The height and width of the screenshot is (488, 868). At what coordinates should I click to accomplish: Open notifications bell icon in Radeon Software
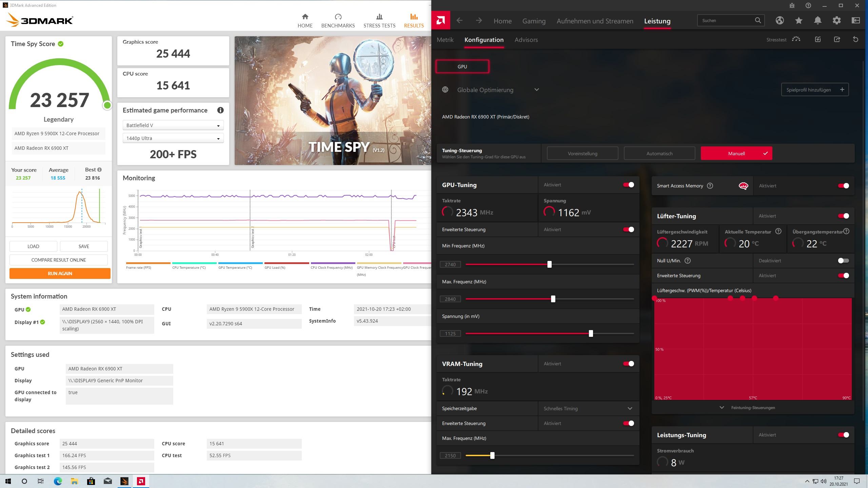click(x=817, y=20)
